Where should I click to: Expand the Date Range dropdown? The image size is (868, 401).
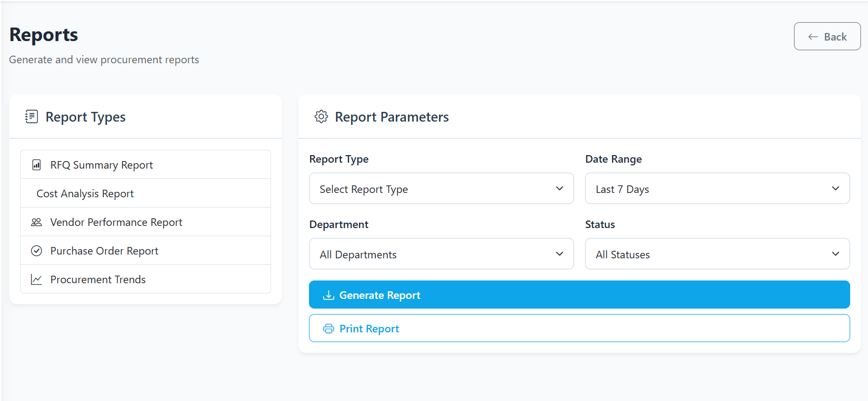coord(717,189)
